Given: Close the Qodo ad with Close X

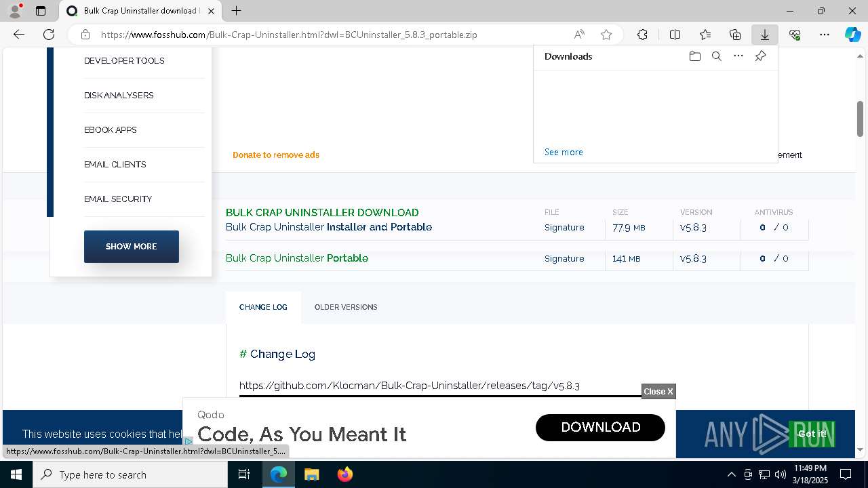Looking at the screenshot, I should click(658, 391).
